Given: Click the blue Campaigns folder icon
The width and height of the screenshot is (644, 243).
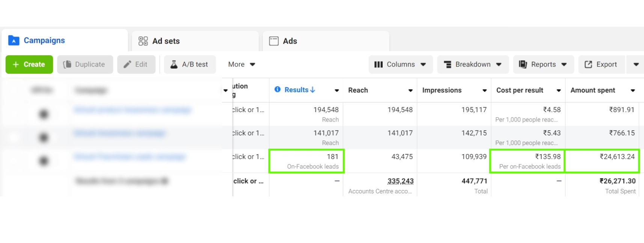Looking at the screenshot, I should [x=14, y=40].
